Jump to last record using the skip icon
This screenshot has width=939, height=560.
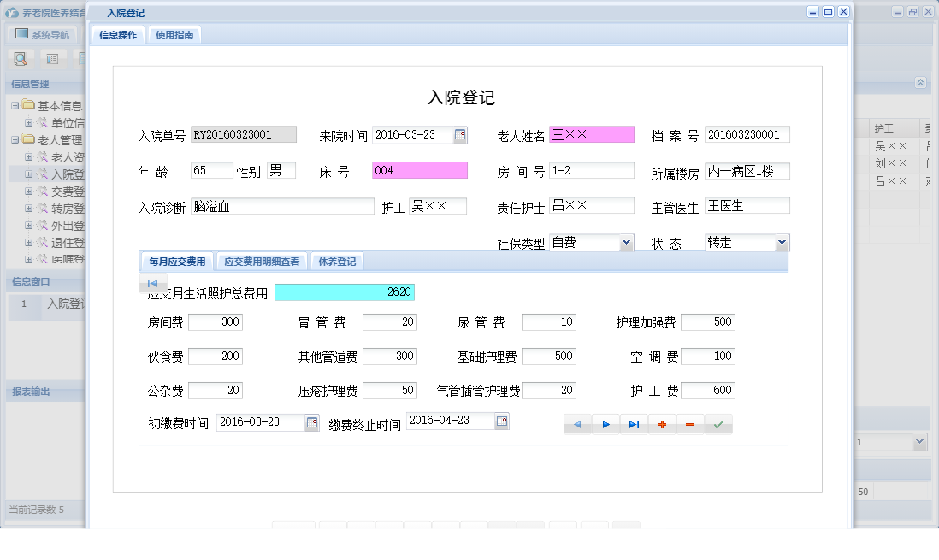634,423
